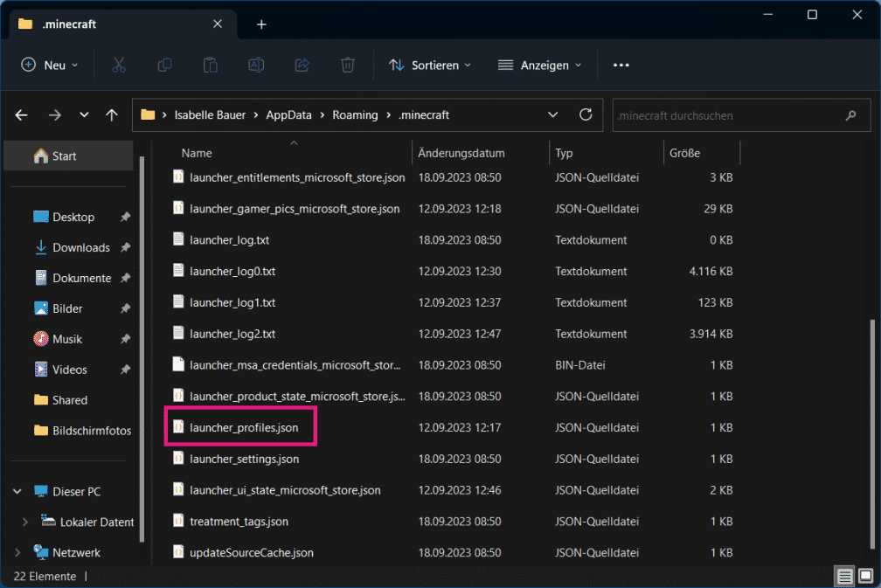The image size is (881, 588).
Task: Click the Paste clipboard icon
Action: click(x=210, y=66)
